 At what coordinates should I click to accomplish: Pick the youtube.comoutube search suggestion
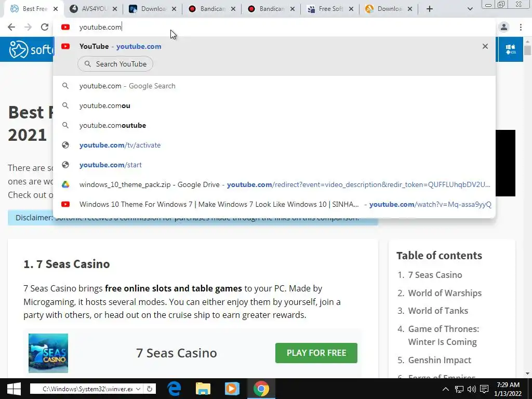click(274, 125)
